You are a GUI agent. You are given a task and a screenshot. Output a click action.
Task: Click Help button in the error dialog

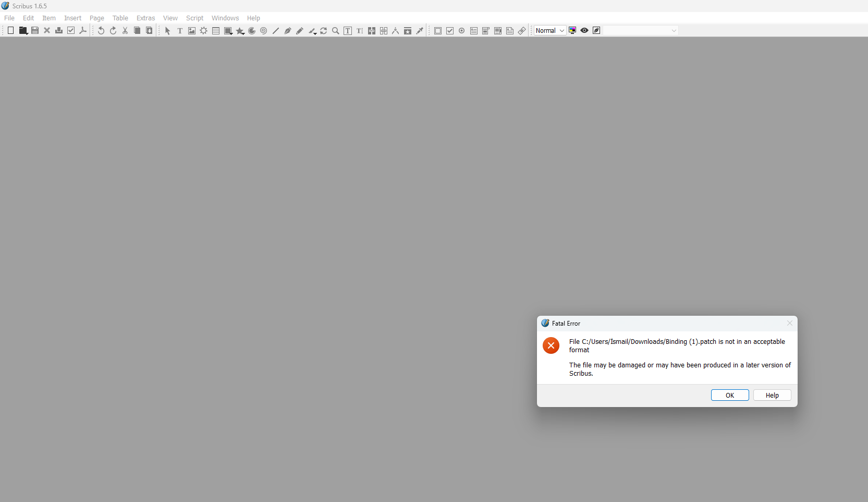tap(772, 396)
